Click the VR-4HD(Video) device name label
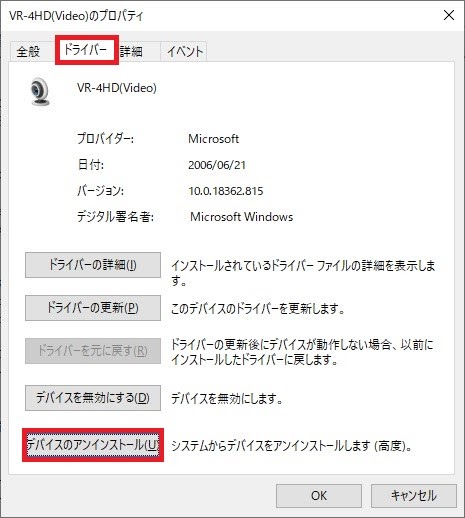This screenshot has height=518, width=465. coord(117,88)
